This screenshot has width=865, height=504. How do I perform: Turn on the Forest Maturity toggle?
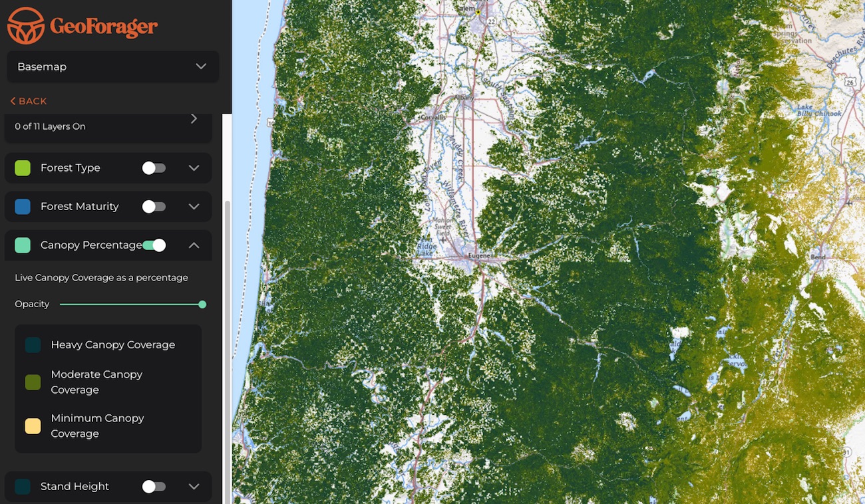pyautogui.click(x=154, y=207)
